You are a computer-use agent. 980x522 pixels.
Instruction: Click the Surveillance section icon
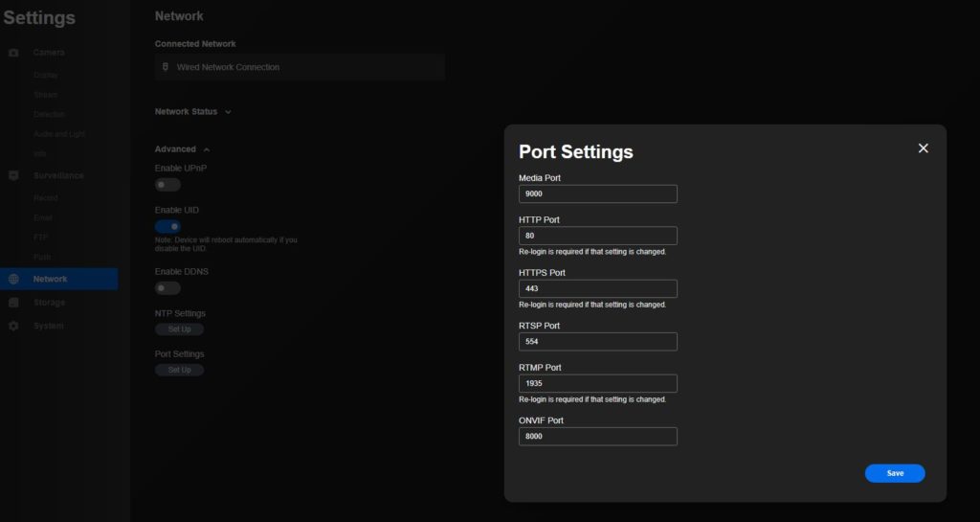point(13,176)
